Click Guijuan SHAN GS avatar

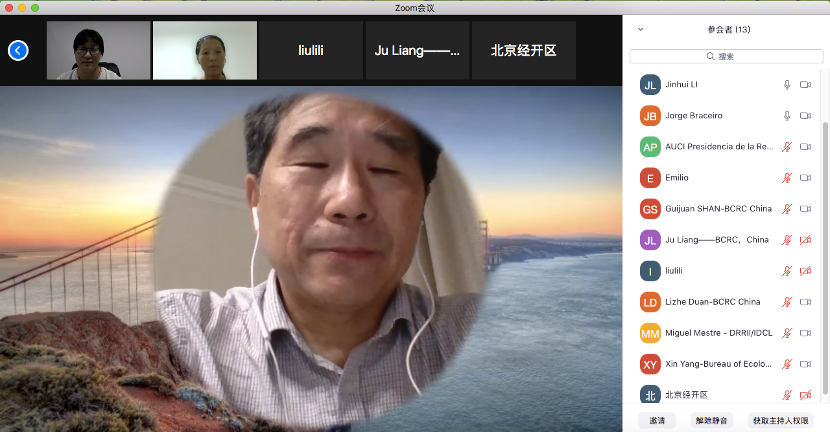click(650, 209)
